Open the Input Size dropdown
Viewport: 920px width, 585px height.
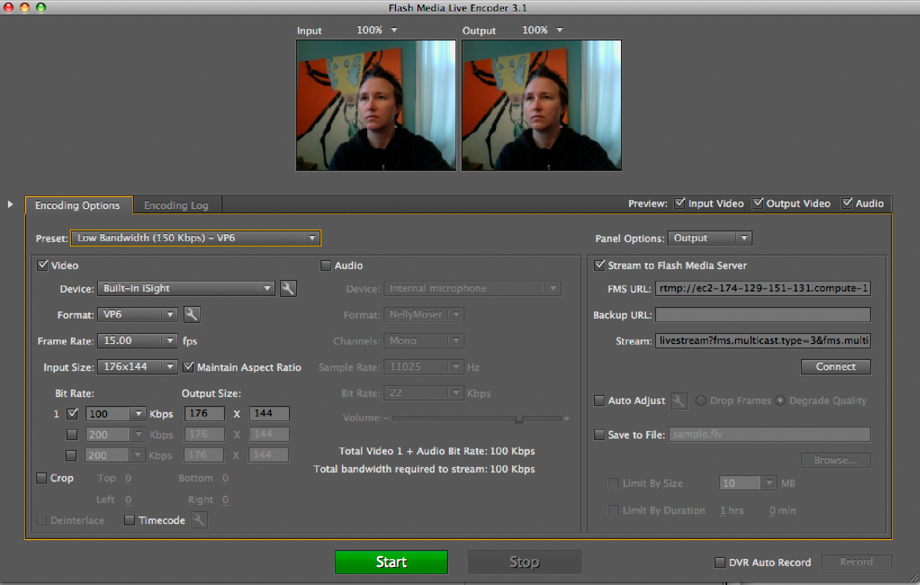(137, 367)
